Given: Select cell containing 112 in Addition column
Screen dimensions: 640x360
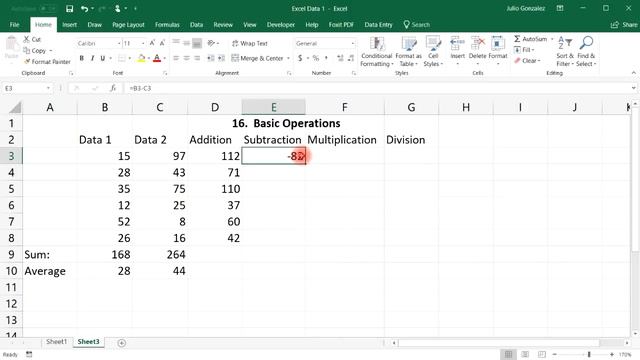Looking at the screenshot, I should 215,156.
